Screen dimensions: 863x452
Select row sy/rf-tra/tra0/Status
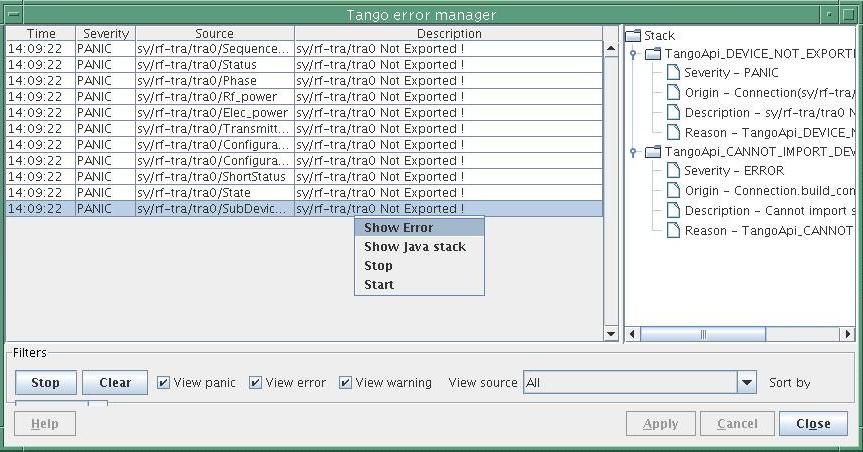[x=304, y=65]
